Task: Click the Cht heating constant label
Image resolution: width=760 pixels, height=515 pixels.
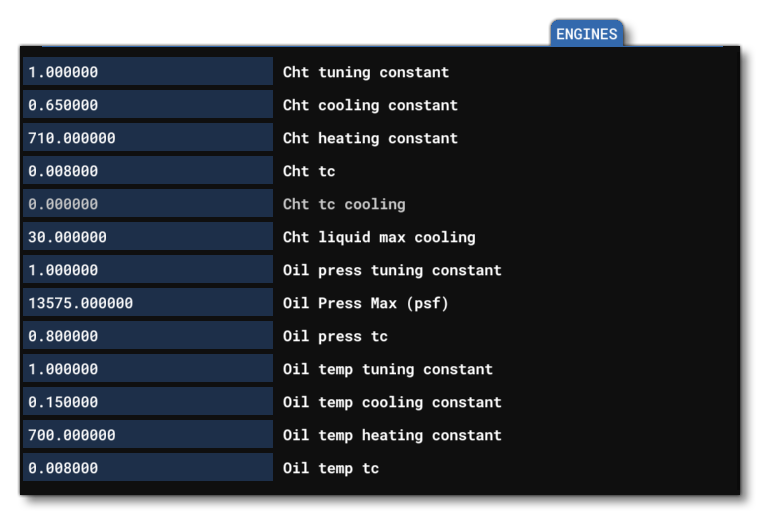Action: pyautogui.click(x=370, y=138)
